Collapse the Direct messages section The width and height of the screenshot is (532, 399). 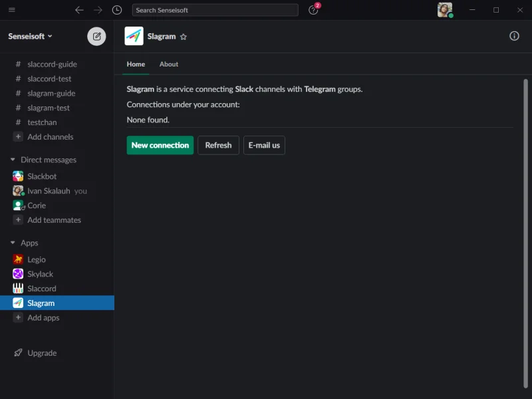[13, 160]
